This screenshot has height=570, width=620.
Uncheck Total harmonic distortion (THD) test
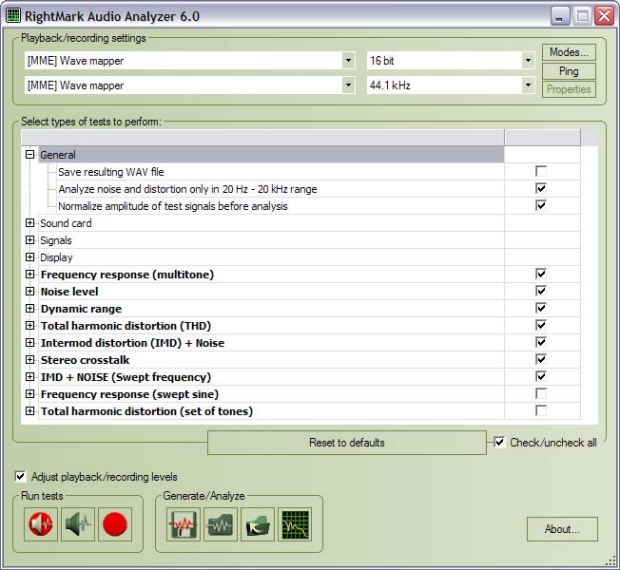(x=541, y=325)
